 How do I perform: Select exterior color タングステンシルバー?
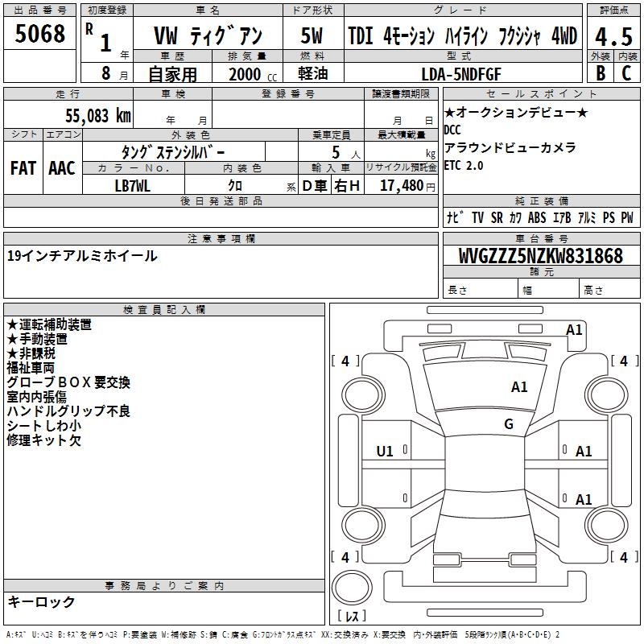pos(173,152)
